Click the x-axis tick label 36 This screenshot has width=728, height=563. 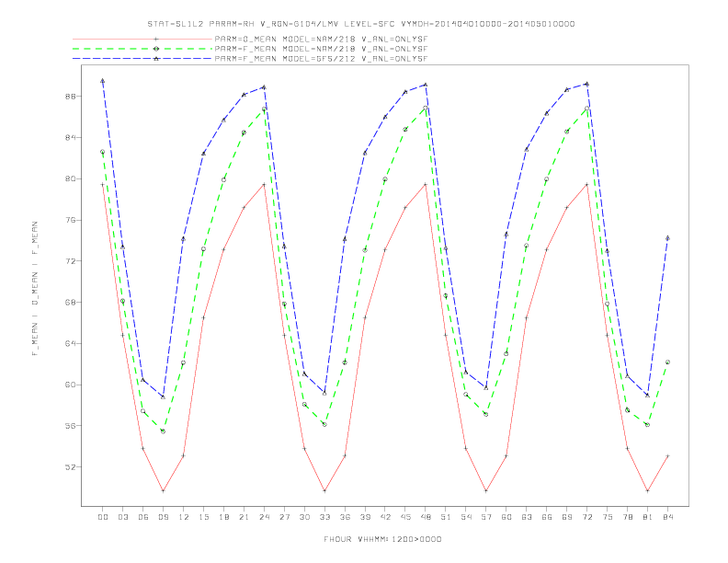tap(345, 517)
